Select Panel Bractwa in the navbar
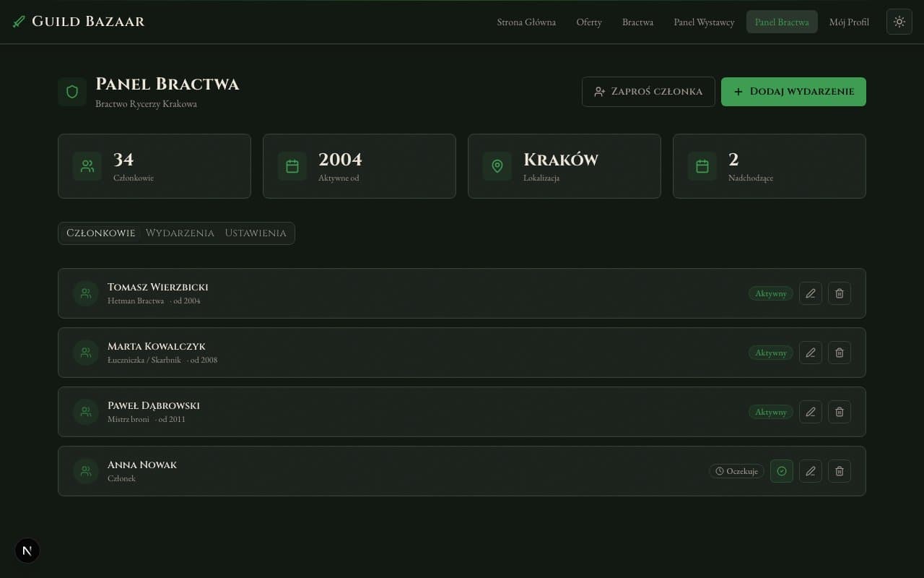Screen dimensions: 924x578 (782, 22)
